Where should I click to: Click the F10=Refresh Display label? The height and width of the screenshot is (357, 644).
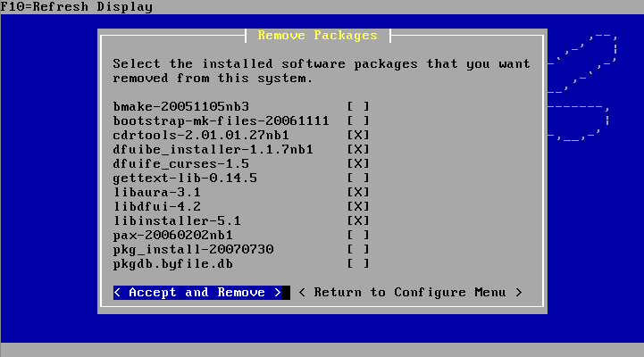tap(77, 7)
